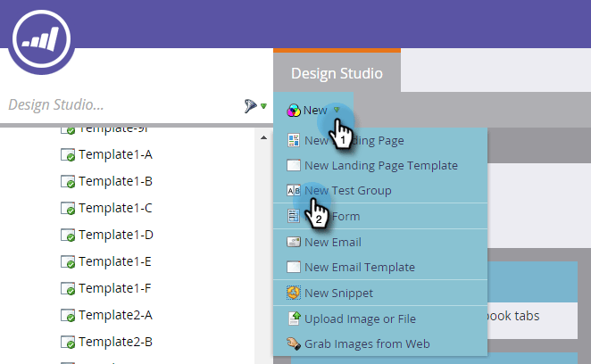
Task: Select New Snippet
Action: tap(380, 293)
